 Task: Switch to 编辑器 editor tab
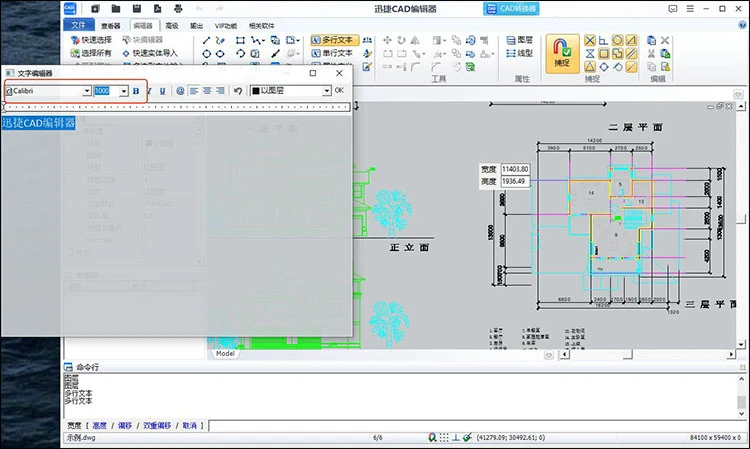pyautogui.click(x=143, y=26)
